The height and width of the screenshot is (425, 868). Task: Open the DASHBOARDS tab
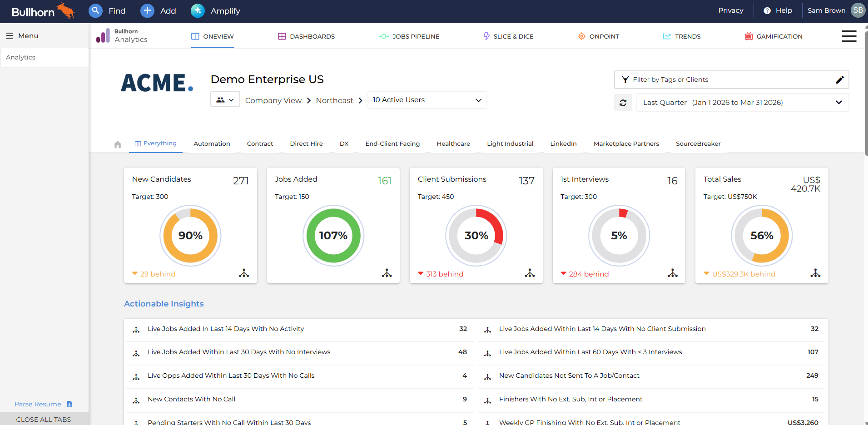click(307, 36)
